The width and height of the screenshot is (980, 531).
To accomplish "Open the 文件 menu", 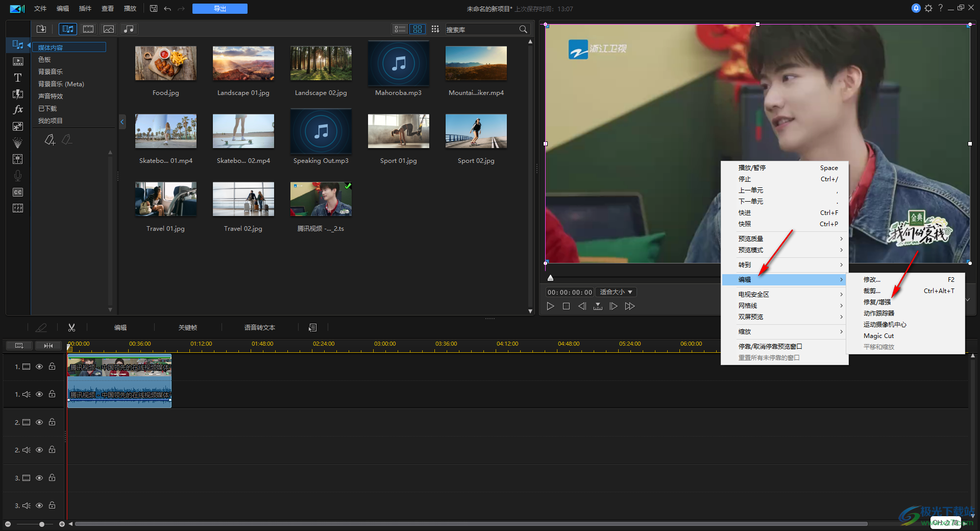I will (40, 9).
